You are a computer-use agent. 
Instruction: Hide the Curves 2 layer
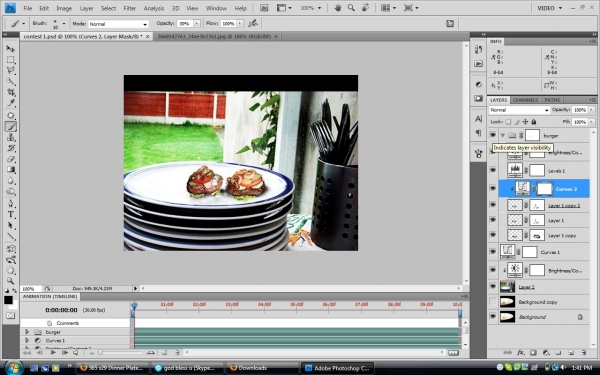click(x=493, y=189)
